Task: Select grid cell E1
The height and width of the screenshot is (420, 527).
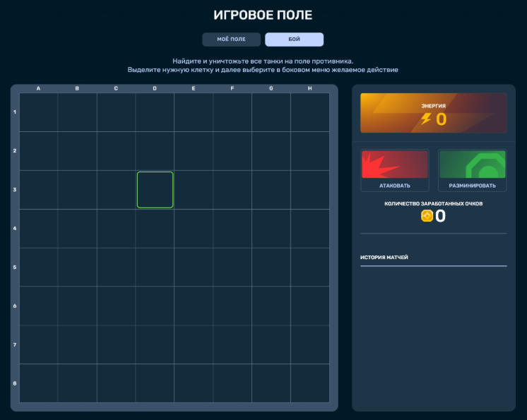Action: point(194,112)
